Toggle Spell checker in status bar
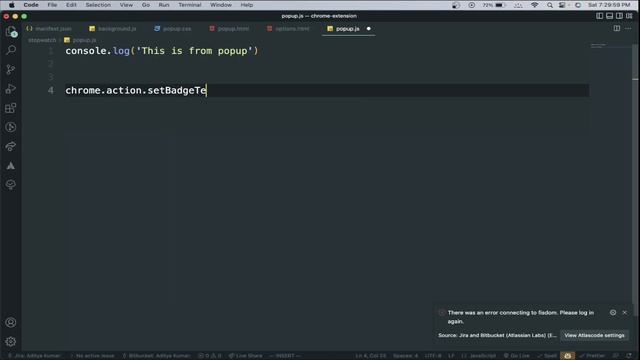This screenshot has height=360, width=640. click(547, 356)
